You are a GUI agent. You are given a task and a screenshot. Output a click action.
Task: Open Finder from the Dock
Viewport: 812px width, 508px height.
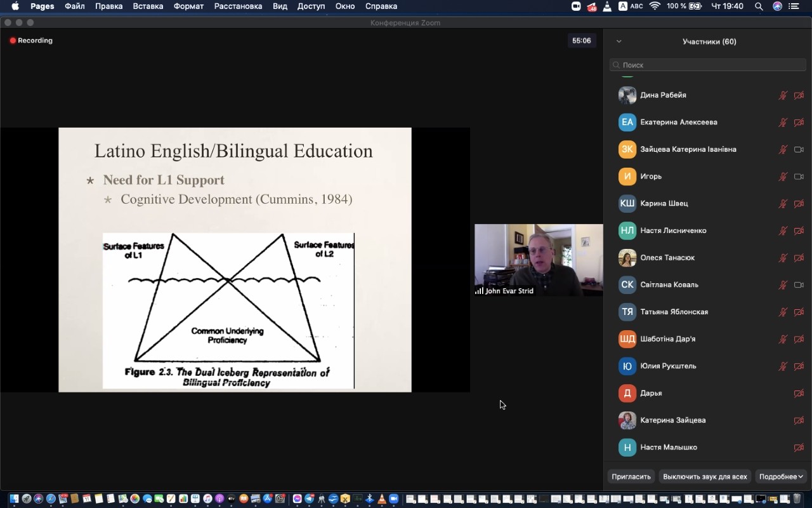[13, 499]
